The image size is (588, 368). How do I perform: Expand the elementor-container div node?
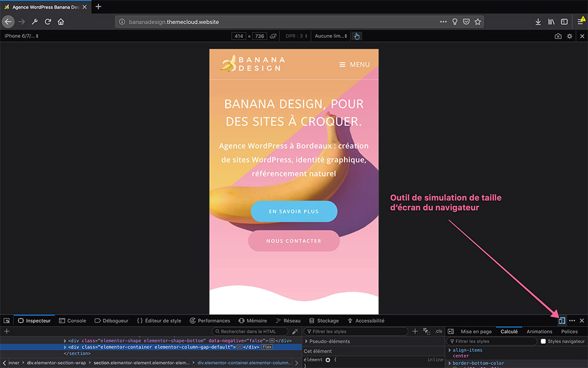pyautogui.click(x=65, y=347)
